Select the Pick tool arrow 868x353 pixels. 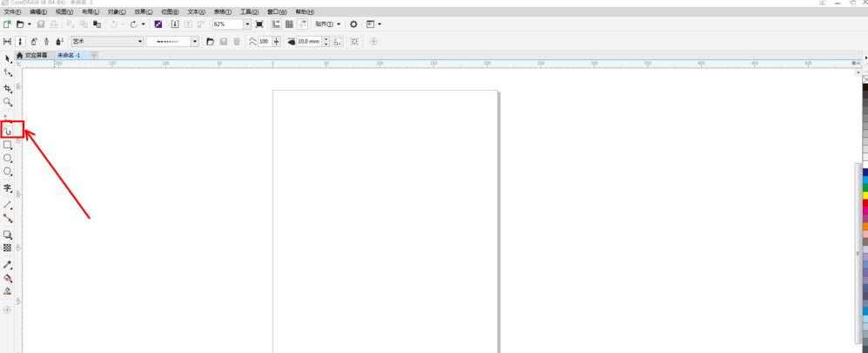pos(8,58)
